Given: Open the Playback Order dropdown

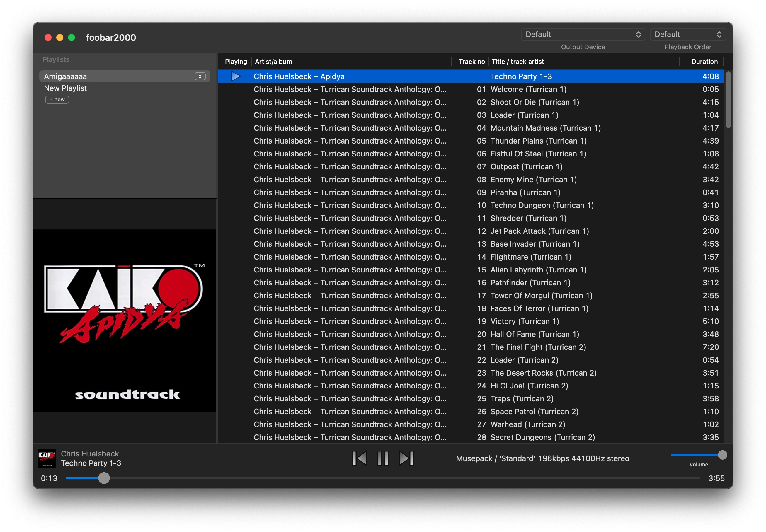Looking at the screenshot, I should pos(687,34).
